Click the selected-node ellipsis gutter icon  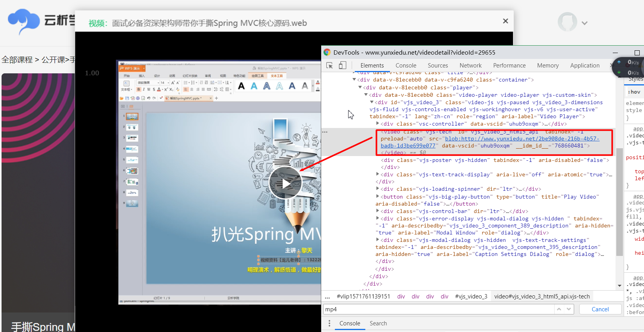[x=325, y=132]
